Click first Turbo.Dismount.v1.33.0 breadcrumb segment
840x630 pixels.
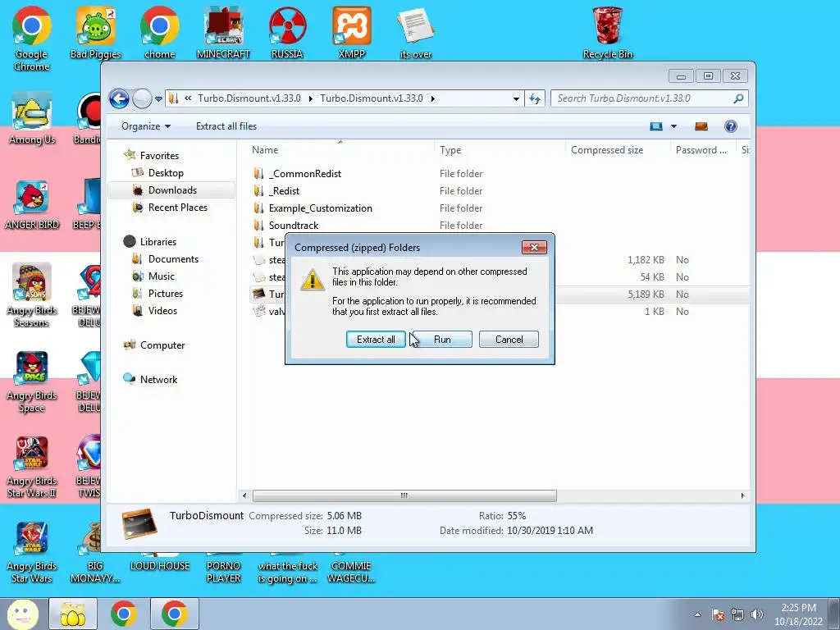[x=249, y=98]
